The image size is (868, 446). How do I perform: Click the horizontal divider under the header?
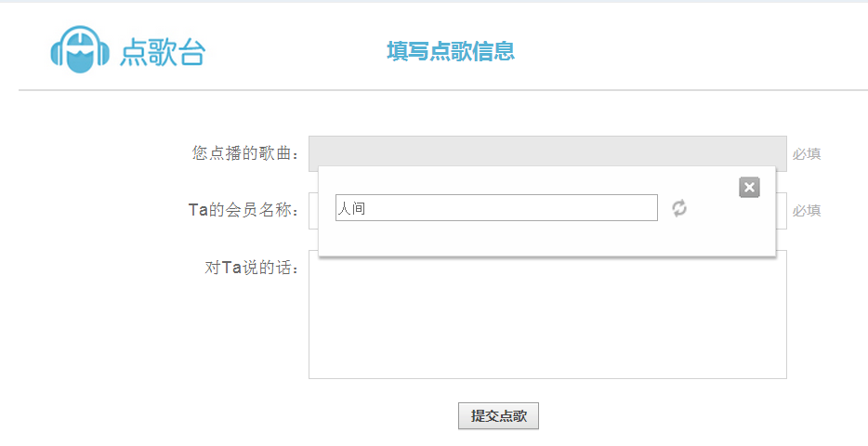[x=442, y=90]
